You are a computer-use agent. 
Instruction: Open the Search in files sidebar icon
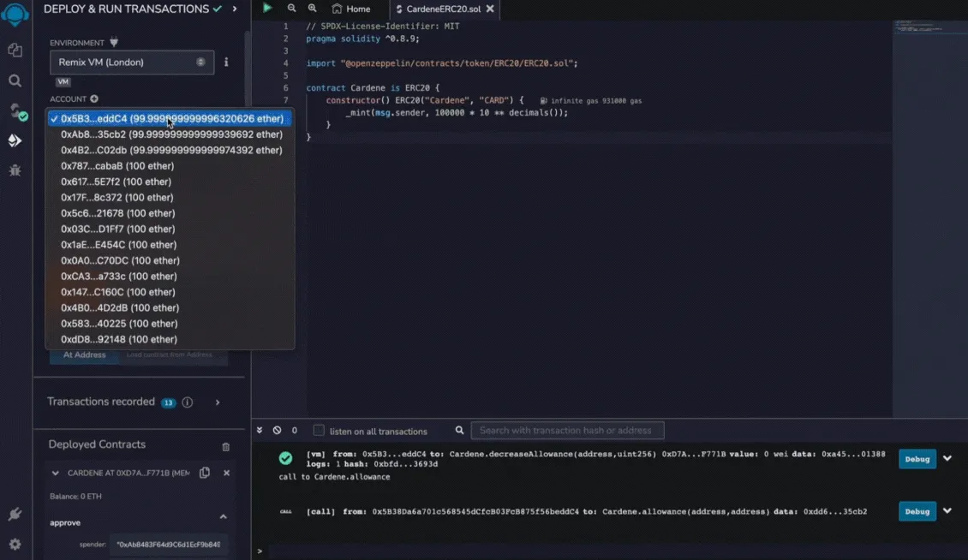point(15,80)
